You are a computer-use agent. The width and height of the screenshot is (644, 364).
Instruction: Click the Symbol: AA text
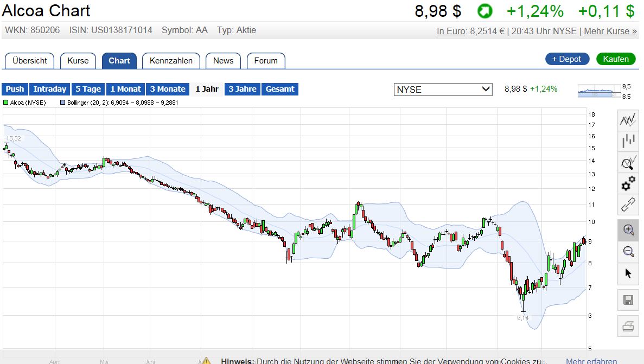[x=184, y=30]
